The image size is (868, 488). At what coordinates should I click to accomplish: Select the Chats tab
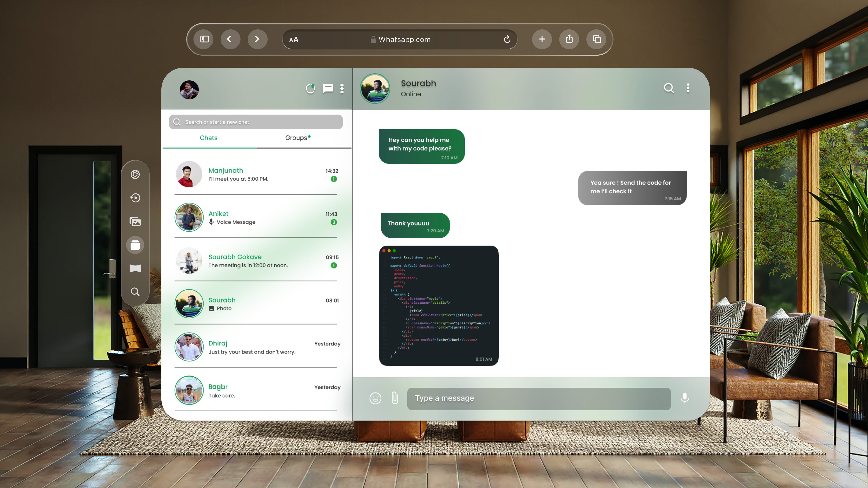209,138
